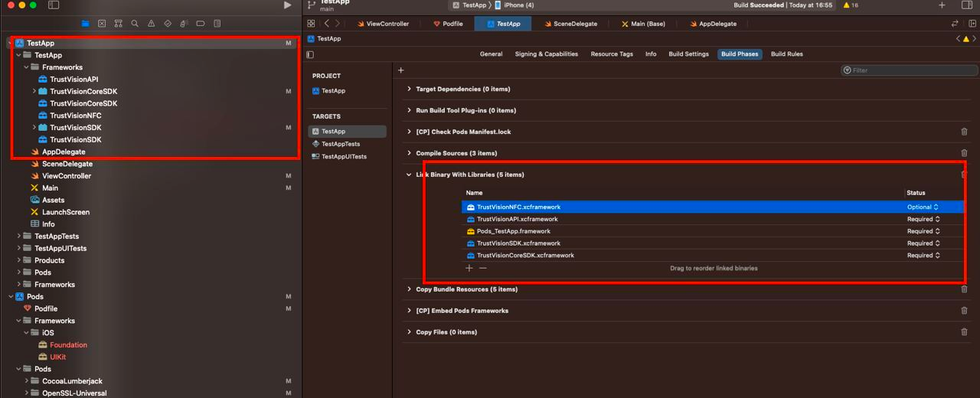Open the ViewController editor tab
Viewport: 980px width, 398px height.
tap(383, 24)
